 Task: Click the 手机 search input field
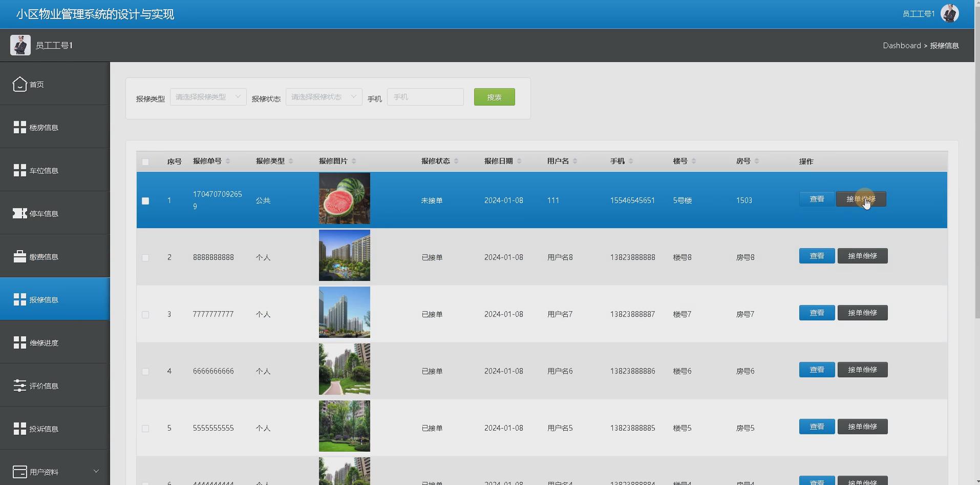click(x=425, y=97)
